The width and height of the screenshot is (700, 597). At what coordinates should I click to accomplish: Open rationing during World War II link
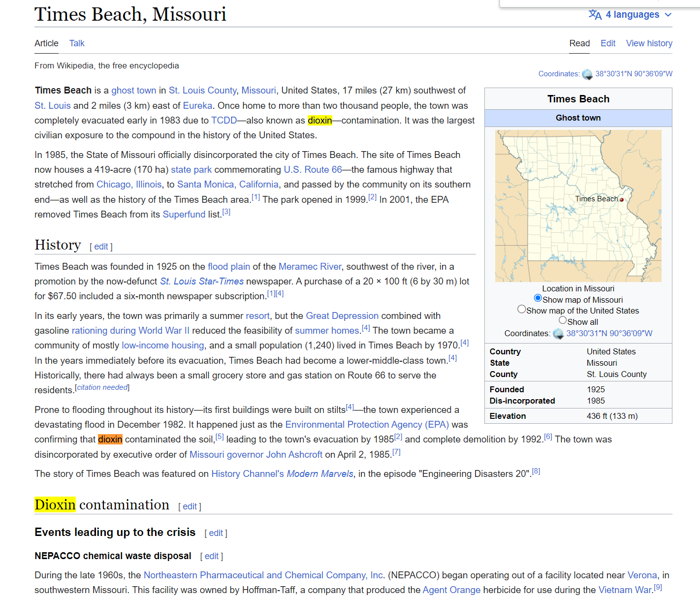[130, 331]
